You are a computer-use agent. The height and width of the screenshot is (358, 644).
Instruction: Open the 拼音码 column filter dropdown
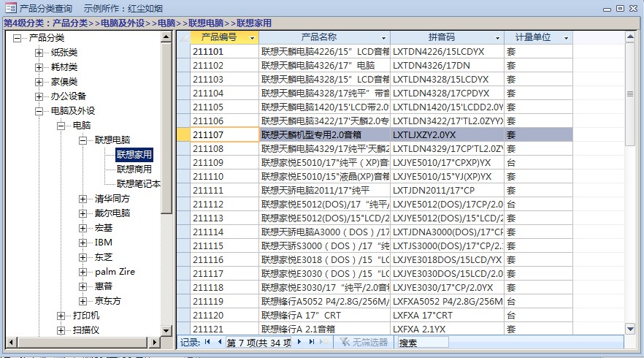tap(497, 38)
